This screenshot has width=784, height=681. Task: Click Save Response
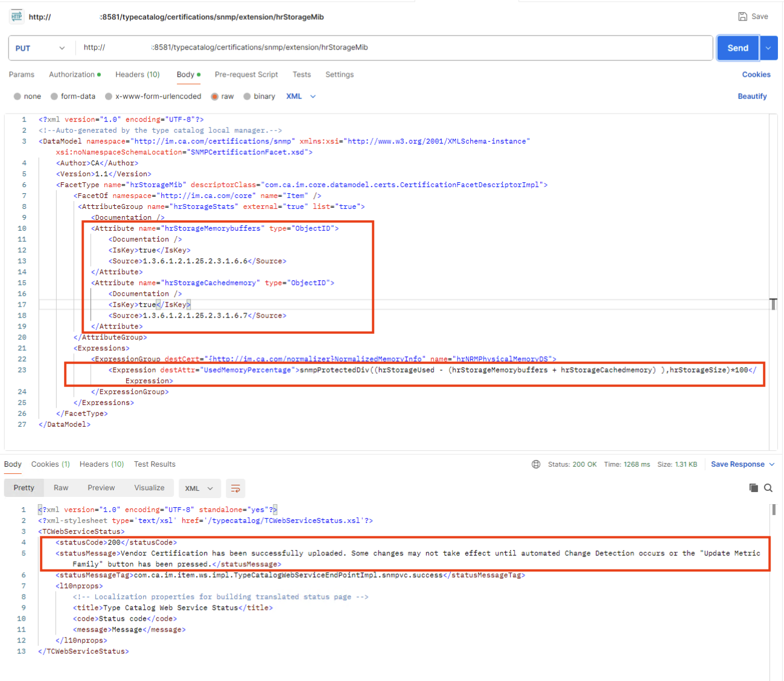tap(738, 464)
